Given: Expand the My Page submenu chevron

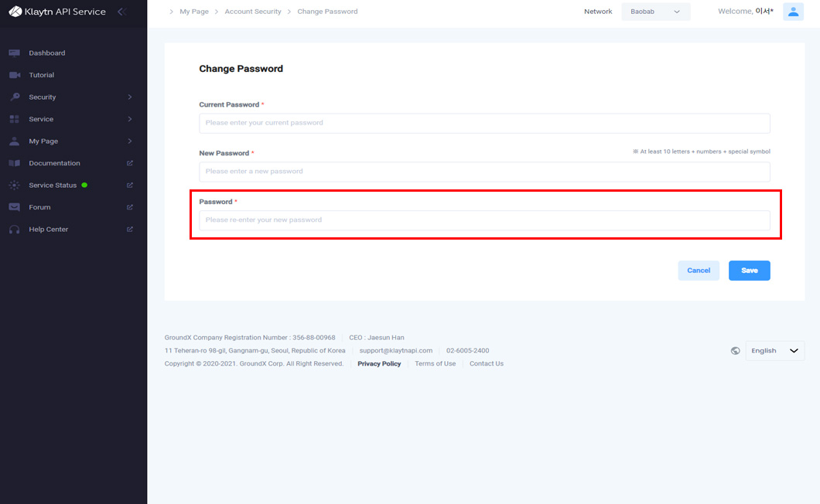Looking at the screenshot, I should [x=130, y=141].
